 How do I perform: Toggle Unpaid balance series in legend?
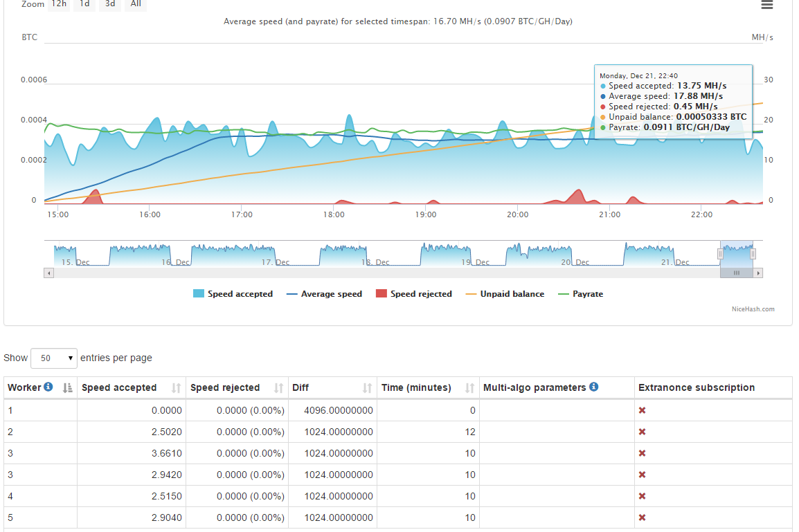point(505,294)
